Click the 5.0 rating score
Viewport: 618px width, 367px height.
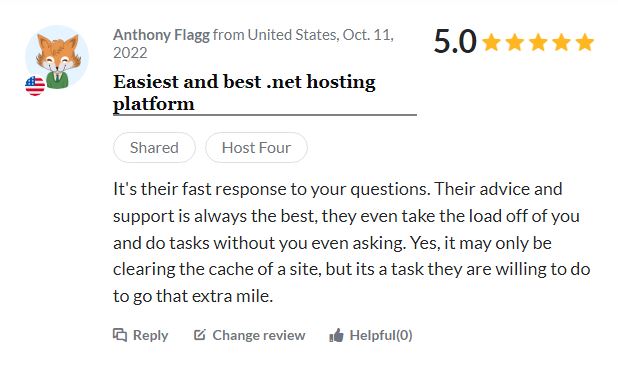455,41
